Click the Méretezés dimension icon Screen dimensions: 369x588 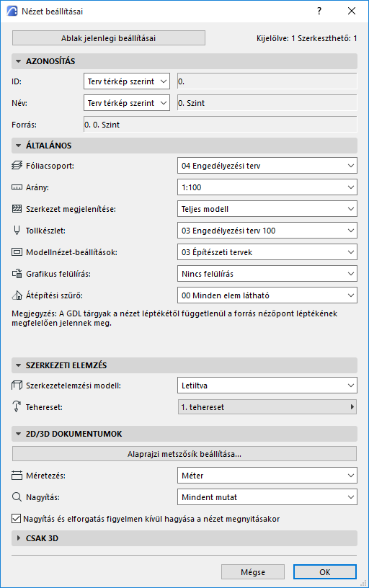(17, 476)
